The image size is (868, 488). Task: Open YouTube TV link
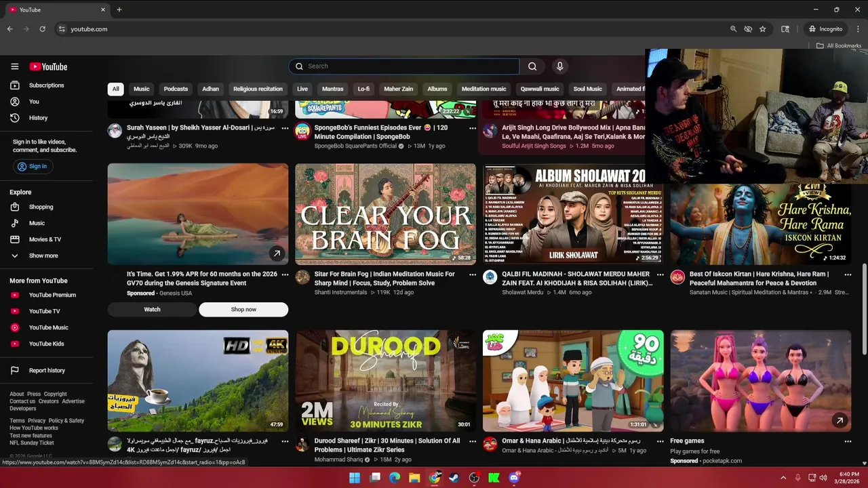(44, 311)
